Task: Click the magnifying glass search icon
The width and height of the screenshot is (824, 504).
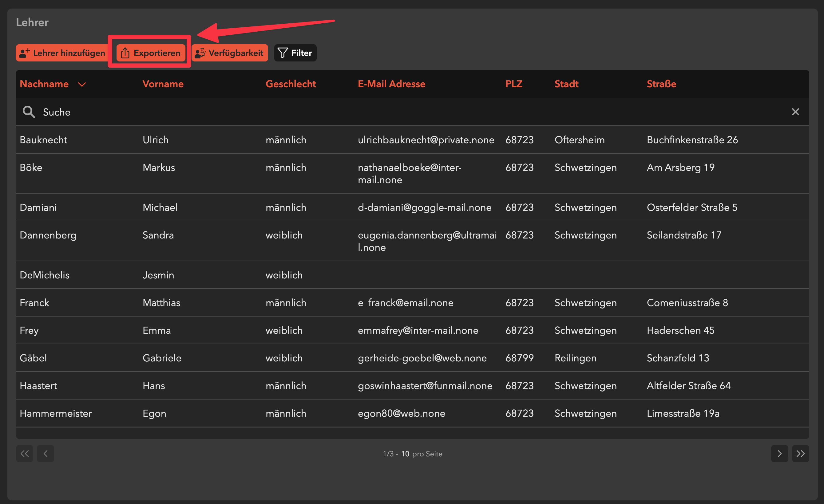Action: [29, 112]
